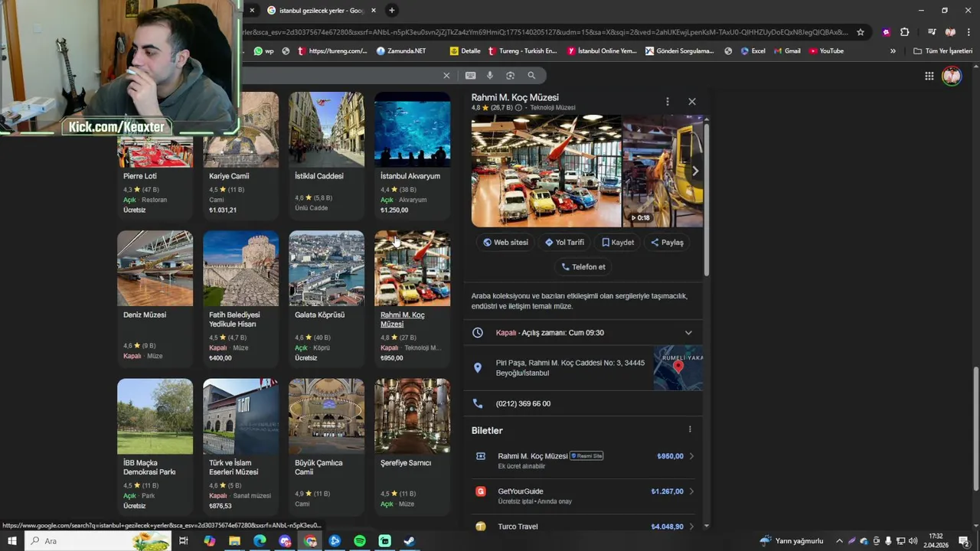The height and width of the screenshot is (551, 980).
Task: Play the 0:18 museum video thumbnail
Action: point(662,171)
